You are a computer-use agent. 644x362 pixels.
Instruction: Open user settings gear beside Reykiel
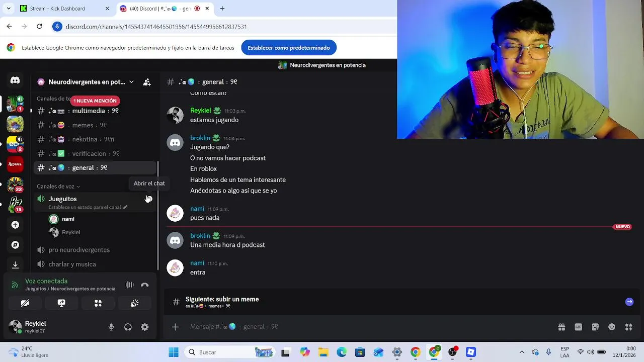click(x=145, y=327)
